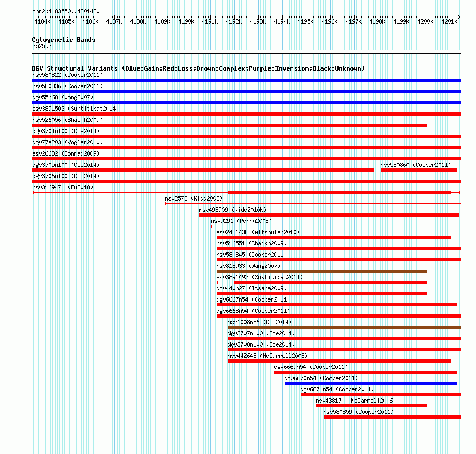Click the dgv77e203 (Vogler2010) label
This screenshot has width=476, height=454.
[67, 142]
